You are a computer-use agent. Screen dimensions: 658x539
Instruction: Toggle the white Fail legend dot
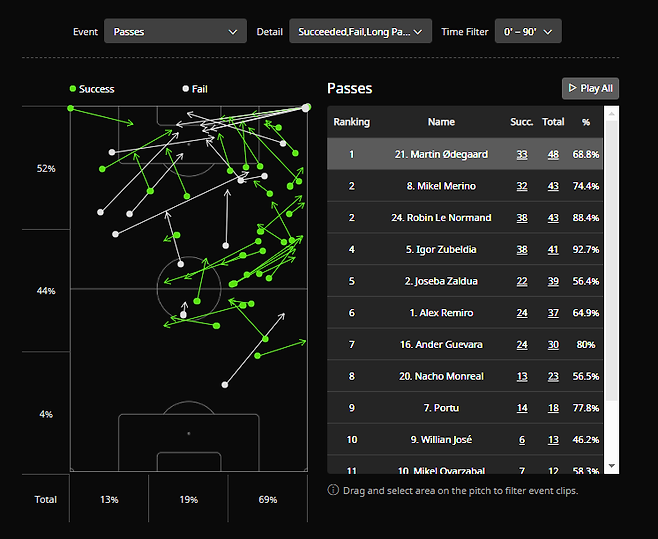tap(185, 89)
